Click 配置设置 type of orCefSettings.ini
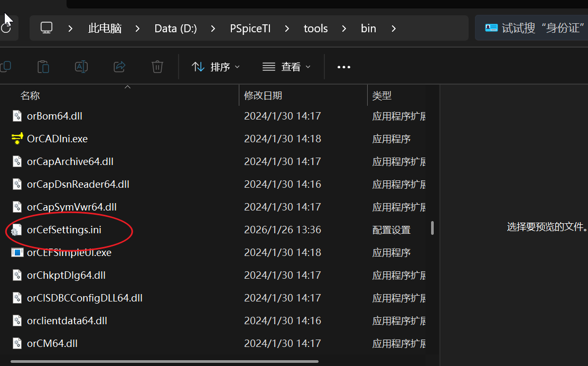This screenshot has height=366, width=588. [391, 230]
